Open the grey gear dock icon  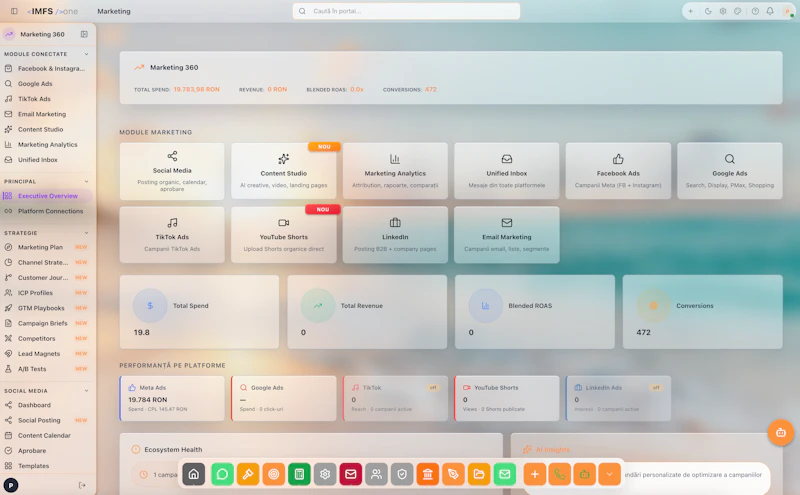point(325,474)
